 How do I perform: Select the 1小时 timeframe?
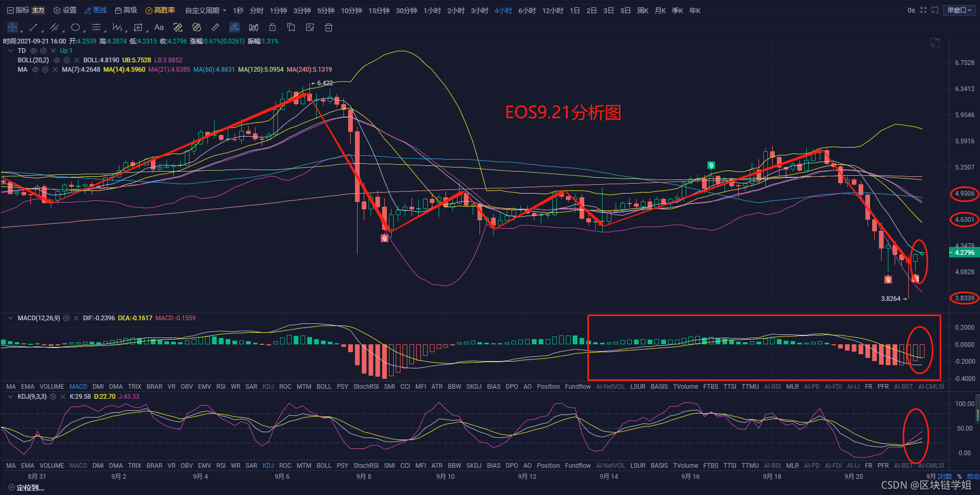point(432,10)
